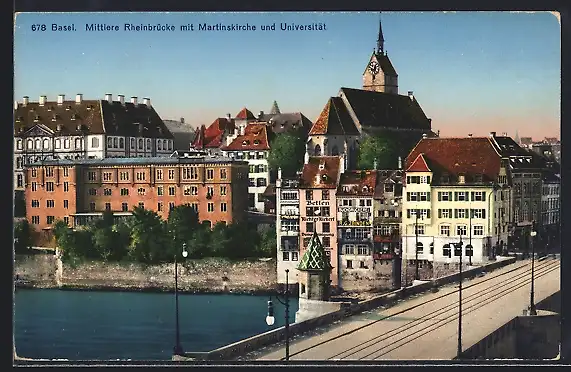Select the word "Universität" in the caption

pos(303,27)
